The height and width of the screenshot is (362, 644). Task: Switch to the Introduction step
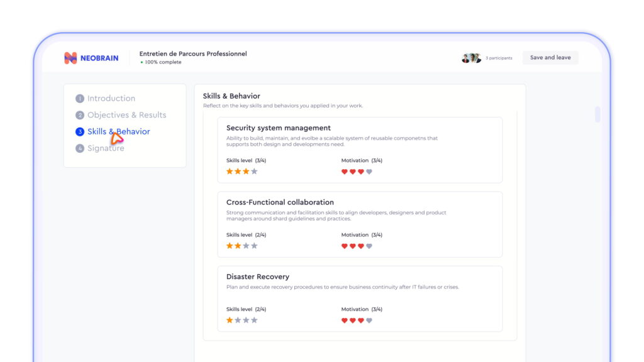tap(110, 98)
